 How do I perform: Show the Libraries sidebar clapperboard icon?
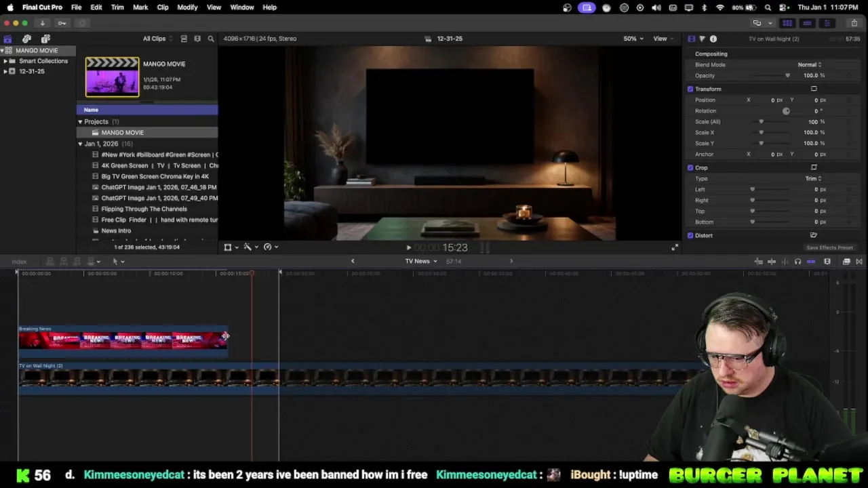(x=7, y=39)
